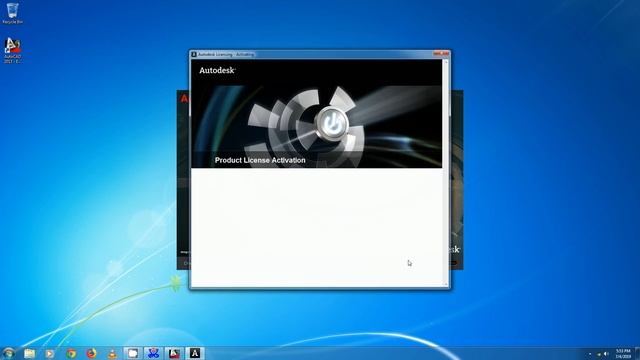This screenshot has height=360, width=640.
Task: Open the Recycle Bin desktop icon
Action: [12, 13]
